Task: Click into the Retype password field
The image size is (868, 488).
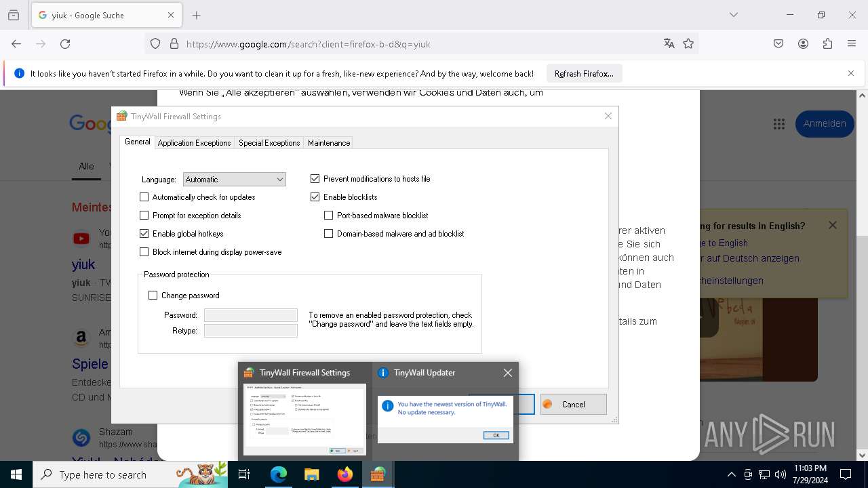Action: point(251,331)
